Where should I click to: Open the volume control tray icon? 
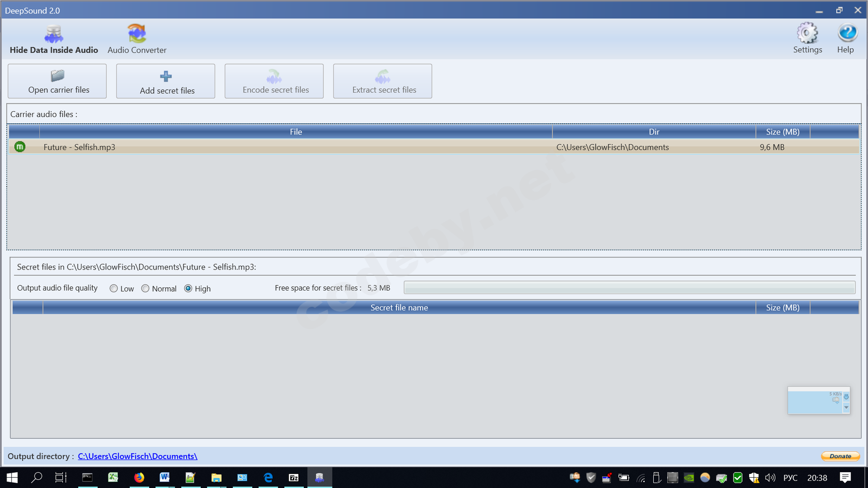point(770,478)
